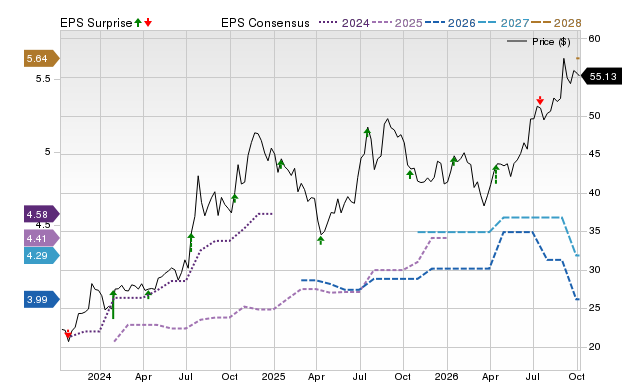Toggle the 2025 consensus legend entry

pos(397,23)
